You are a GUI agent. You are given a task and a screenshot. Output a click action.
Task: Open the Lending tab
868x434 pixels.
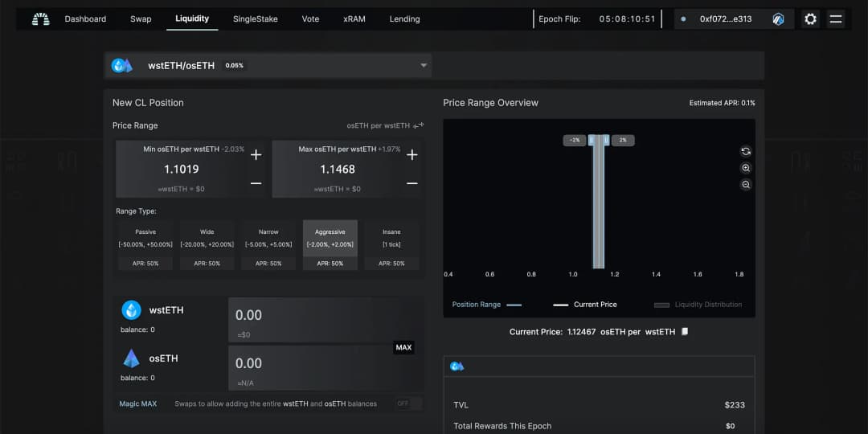click(x=404, y=19)
